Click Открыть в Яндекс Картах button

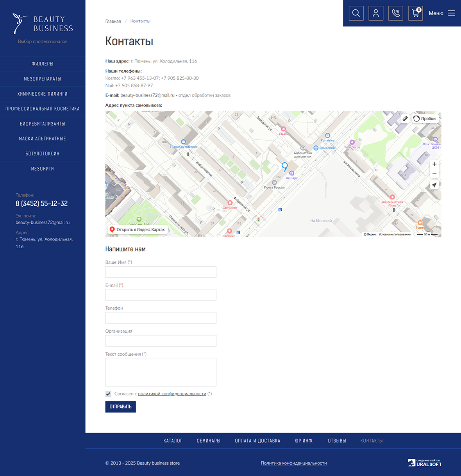(137, 230)
